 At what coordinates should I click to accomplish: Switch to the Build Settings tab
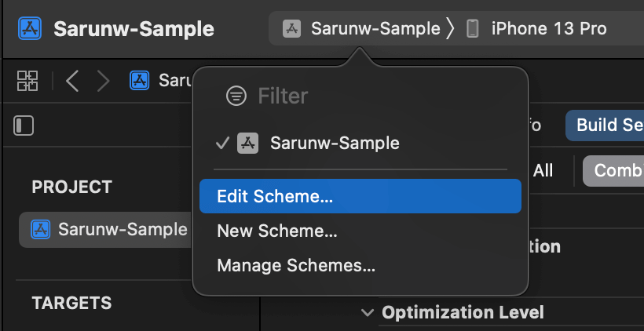[608, 125]
